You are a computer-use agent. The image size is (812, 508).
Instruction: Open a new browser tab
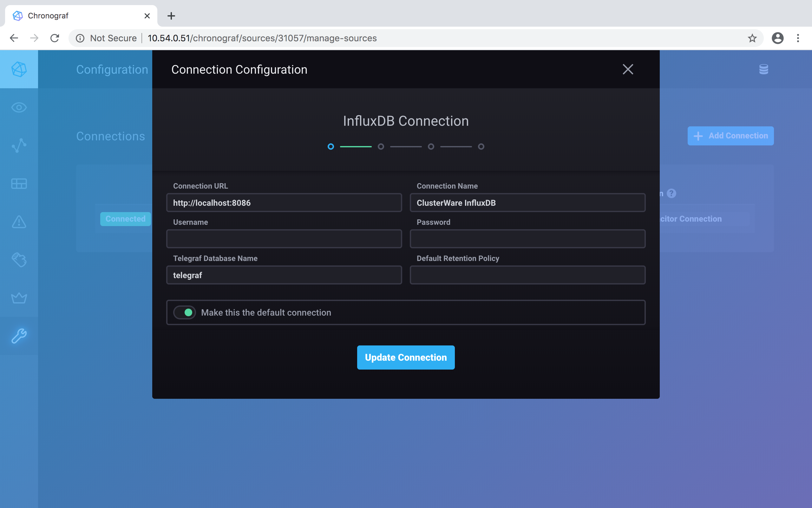coord(171,16)
